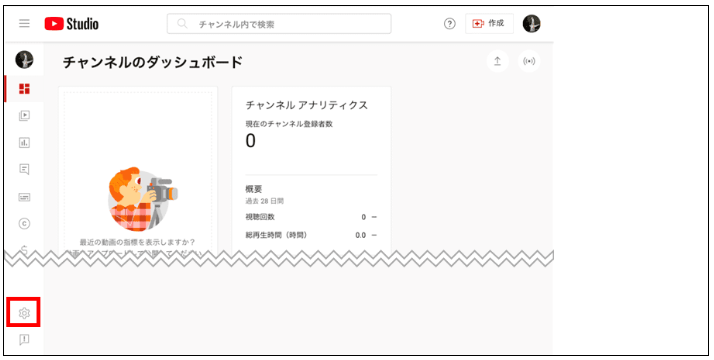Screen dimensions: 714x360
Task: Click the 過去 28 日間 text
Action: pos(265,201)
